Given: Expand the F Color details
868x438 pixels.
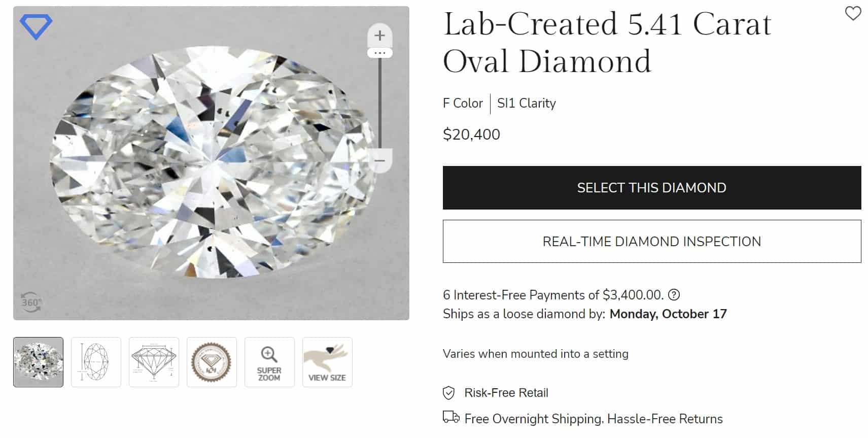Looking at the screenshot, I should tap(463, 103).
